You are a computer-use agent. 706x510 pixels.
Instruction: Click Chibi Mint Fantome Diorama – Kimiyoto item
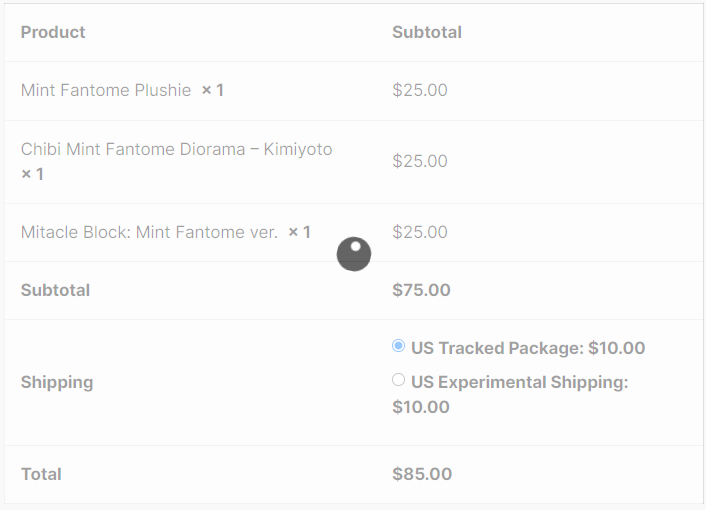point(176,149)
